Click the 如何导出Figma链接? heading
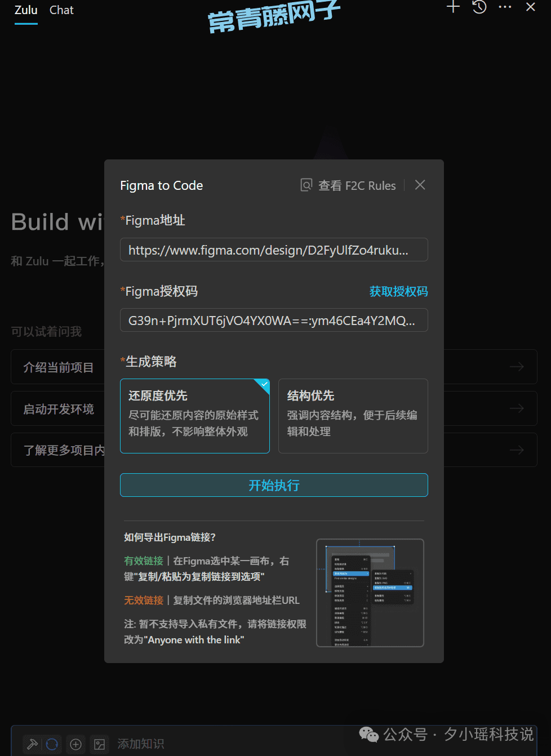The height and width of the screenshot is (756, 551). click(x=170, y=537)
